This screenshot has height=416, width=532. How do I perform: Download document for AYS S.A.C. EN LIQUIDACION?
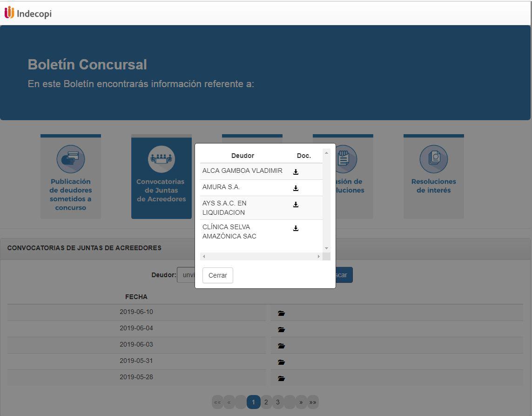tap(295, 204)
